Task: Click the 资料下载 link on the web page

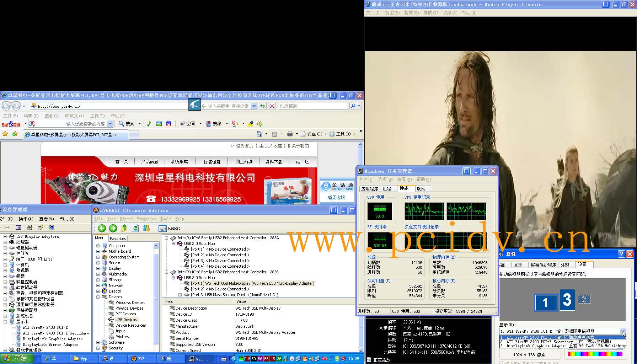Action: coord(274,162)
